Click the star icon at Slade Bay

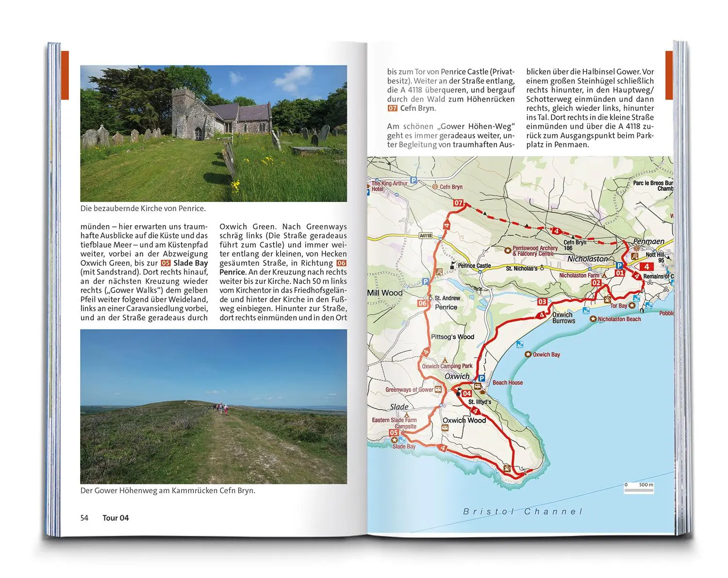coord(395,440)
